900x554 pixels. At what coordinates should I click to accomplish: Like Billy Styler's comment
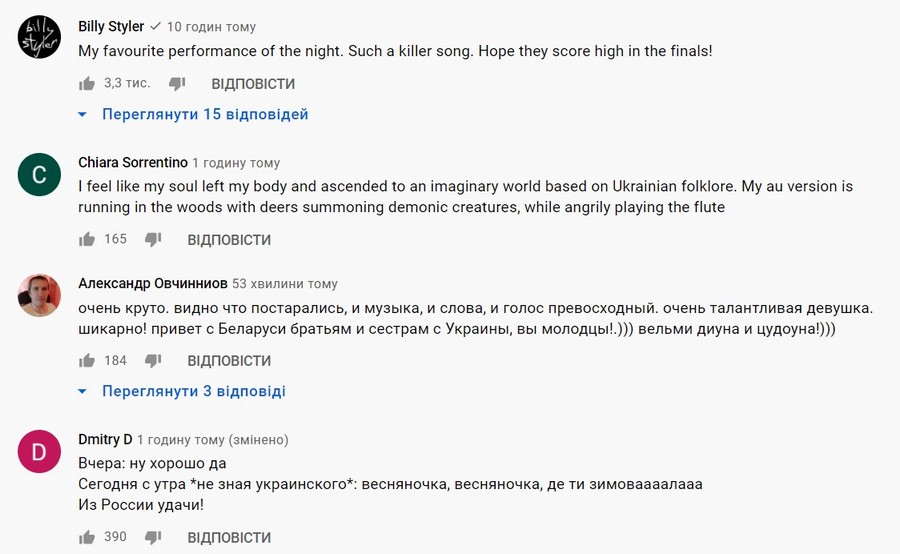coord(87,84)
